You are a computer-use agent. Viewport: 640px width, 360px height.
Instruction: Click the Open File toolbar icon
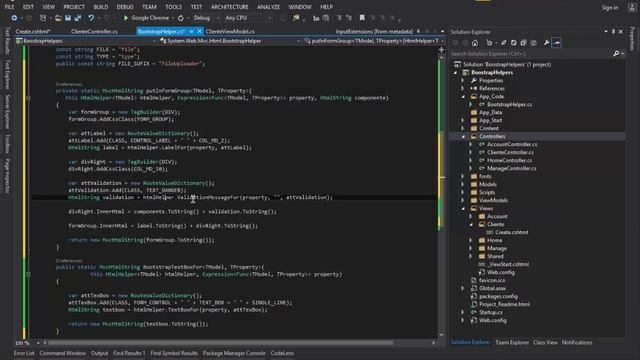point(58,18)
